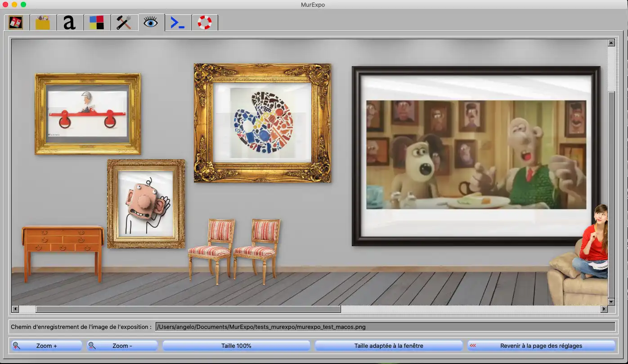Click the horizontal scrollbar right arrow
Viewport: 628px width, 364px height.
[604, 309]
